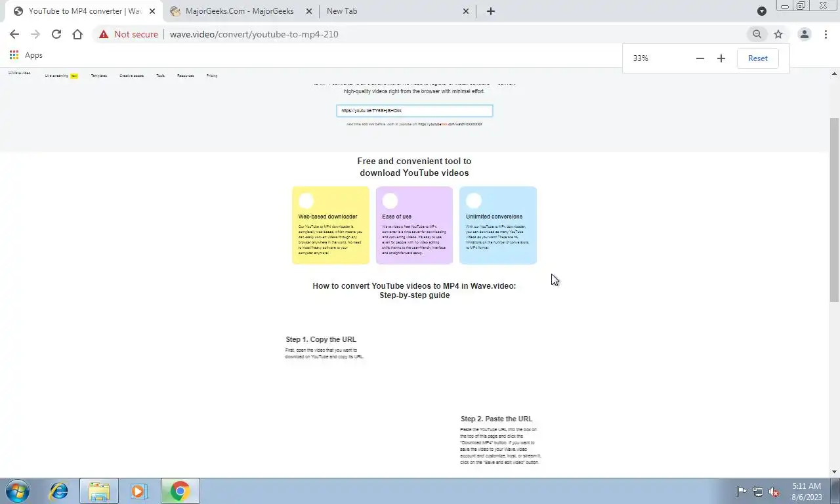Open a new tab with the plus button
This screenshot has height=504, width=840.
point(490,11)
